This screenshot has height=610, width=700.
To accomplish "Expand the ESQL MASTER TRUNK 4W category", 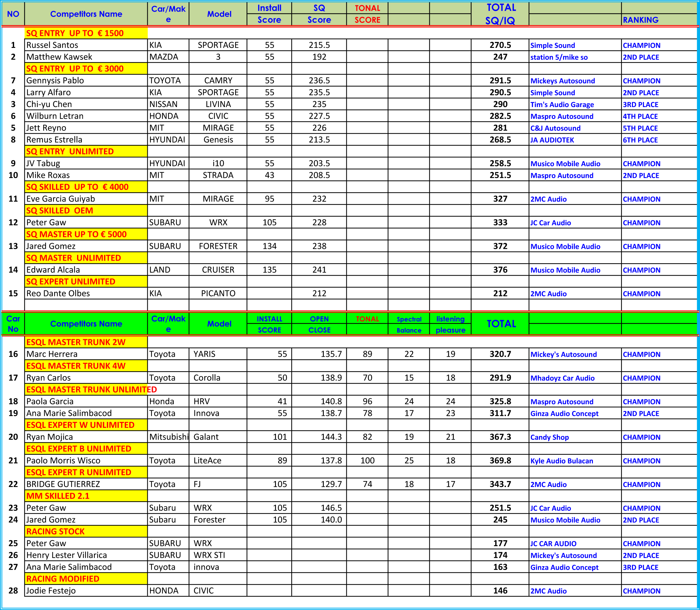I will pyautogui.click(x=89, y=366).
